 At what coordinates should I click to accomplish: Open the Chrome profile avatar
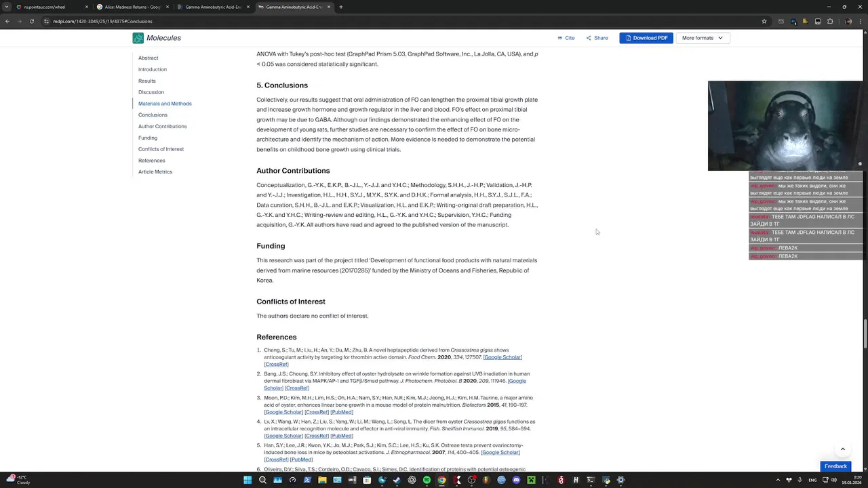848,21
